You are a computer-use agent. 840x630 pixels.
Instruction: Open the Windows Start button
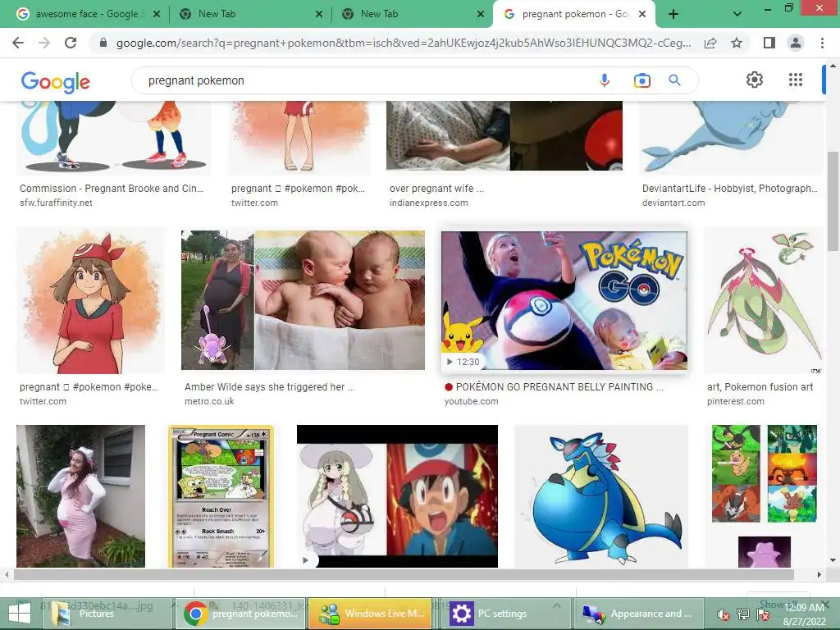[20, 614]
